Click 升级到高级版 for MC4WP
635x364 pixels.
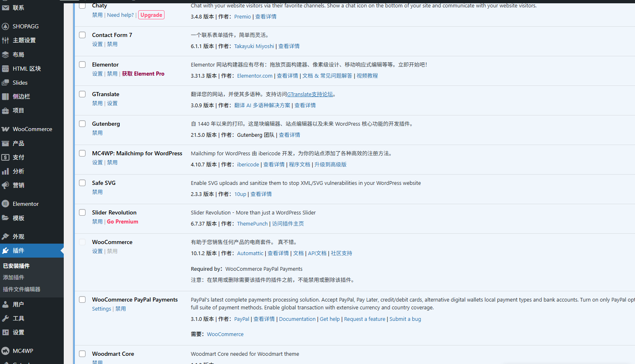[x=331, y=164]
